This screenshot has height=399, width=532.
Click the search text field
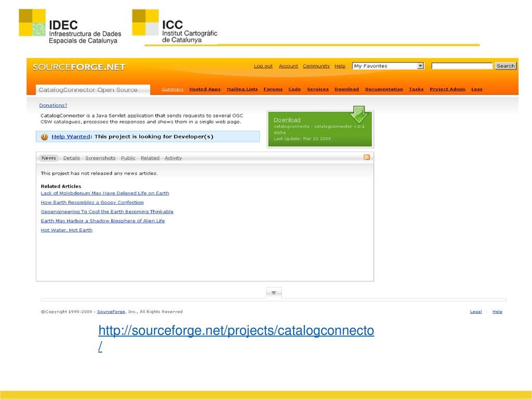click(x=462, y=66)
